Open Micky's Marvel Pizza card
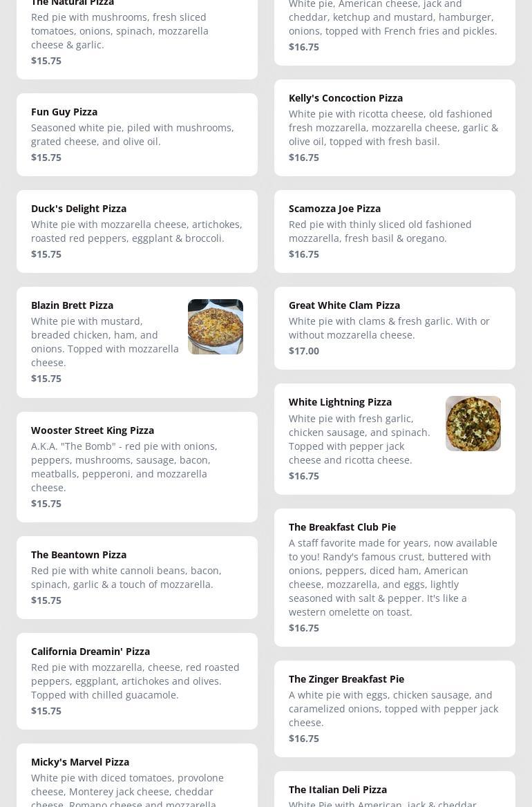Screen dimensions: 532x807 [137, 777]
